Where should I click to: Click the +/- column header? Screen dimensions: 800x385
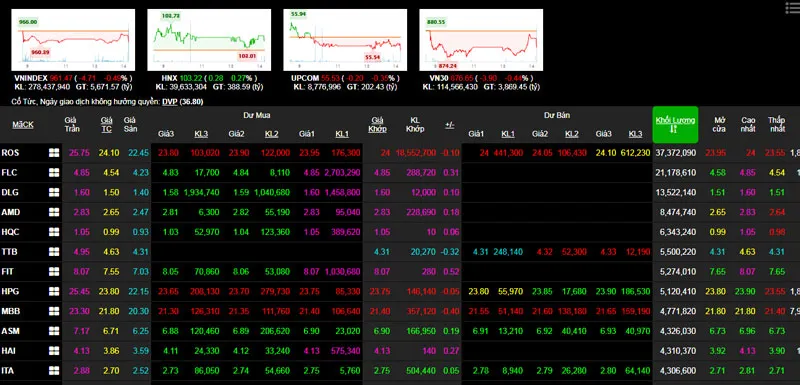[449, 124]
